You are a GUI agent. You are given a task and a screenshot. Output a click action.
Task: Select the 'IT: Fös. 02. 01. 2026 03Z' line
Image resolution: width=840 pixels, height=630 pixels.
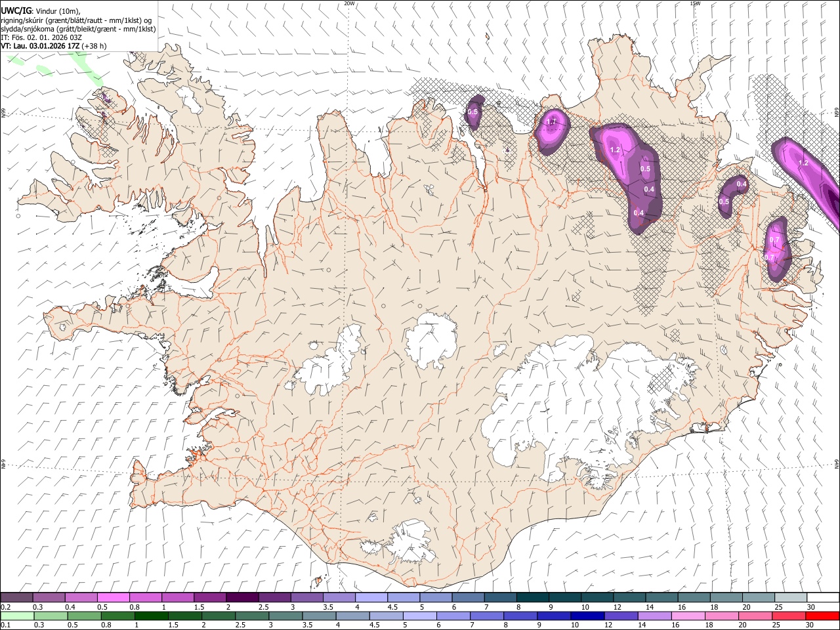click(x=41, y=37)
